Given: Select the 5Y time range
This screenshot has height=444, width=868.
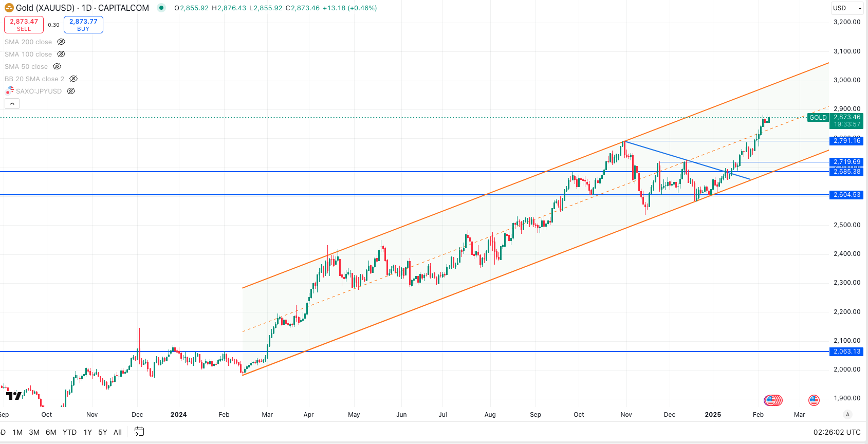Looking at the screenshot, I should 103,432.
